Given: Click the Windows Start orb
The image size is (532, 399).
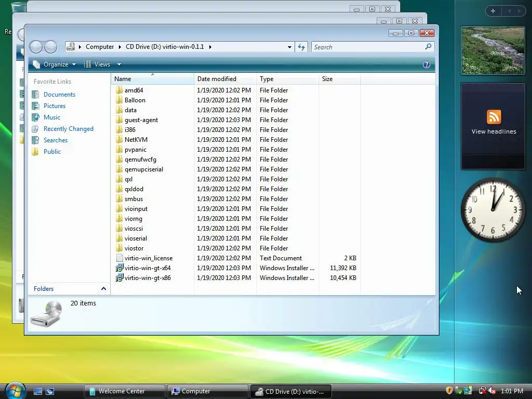Looking at the screenshot, I should click(15, 391).
